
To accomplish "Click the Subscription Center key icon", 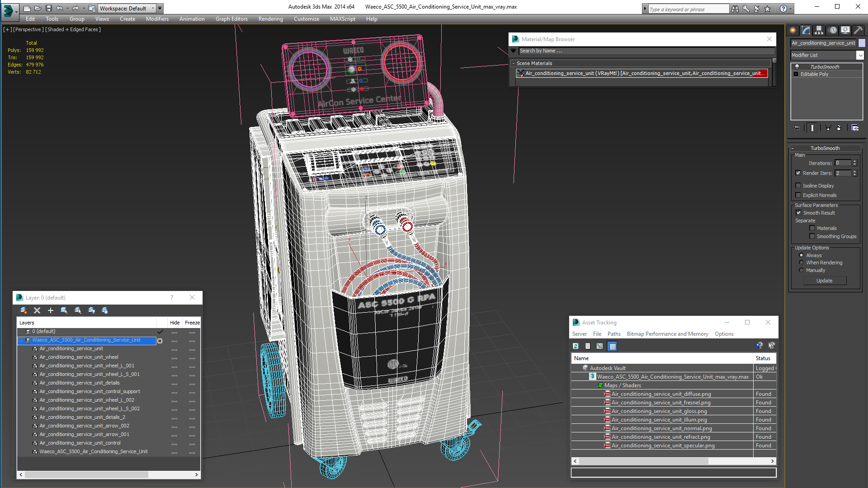I will [x=746, y=9].
